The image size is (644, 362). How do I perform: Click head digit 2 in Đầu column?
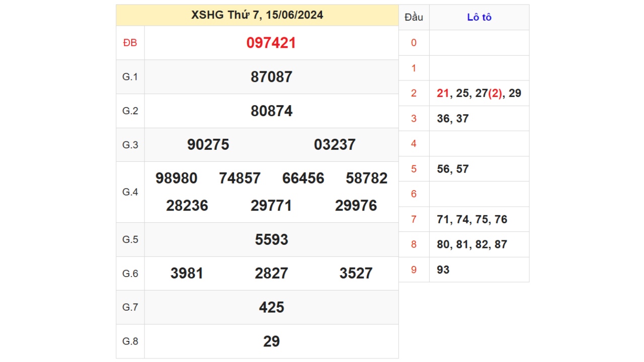[x=414, y=93]
